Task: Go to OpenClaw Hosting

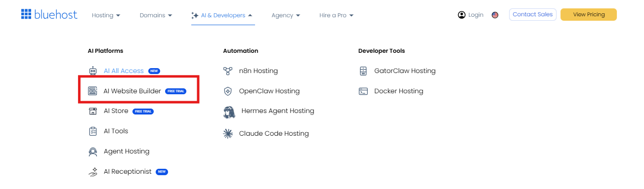Action: tap(269, 91)
